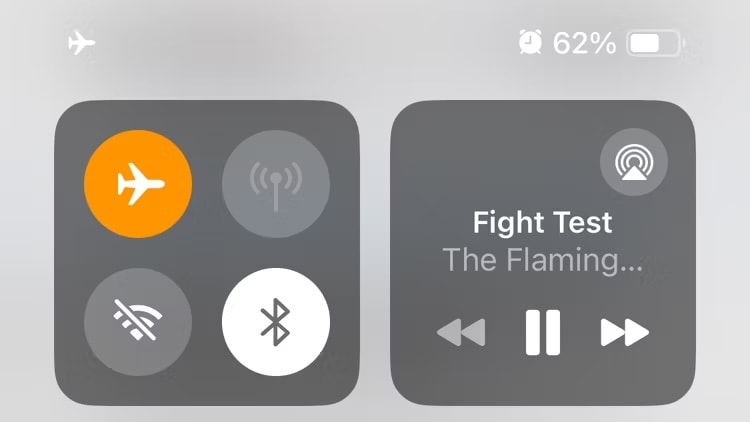750x422 pixels.
Task: Expand the connectivity panel via its empty center
Action: 207,253
